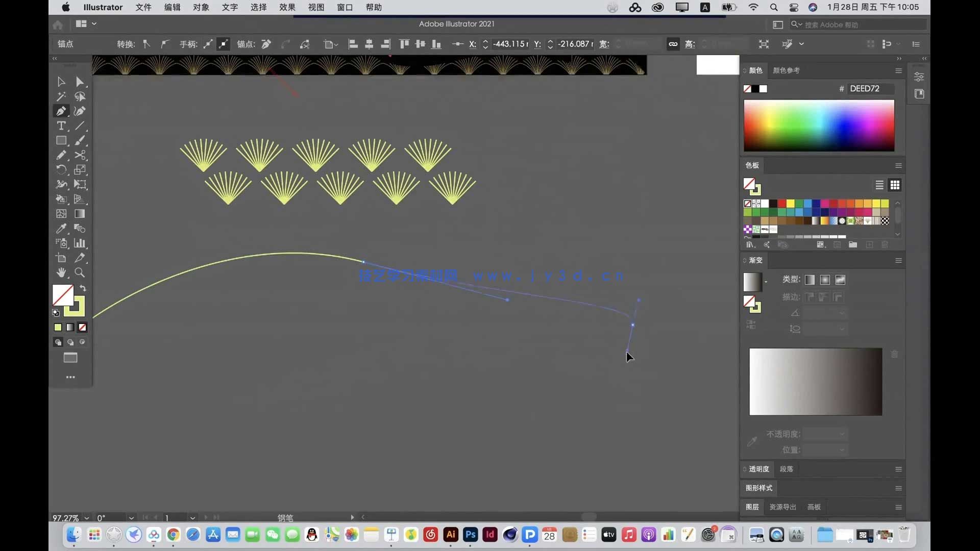Select the radial gradient type button
Image resolution: width=980 pixels, height=551 pixels.
click(825, 280)
